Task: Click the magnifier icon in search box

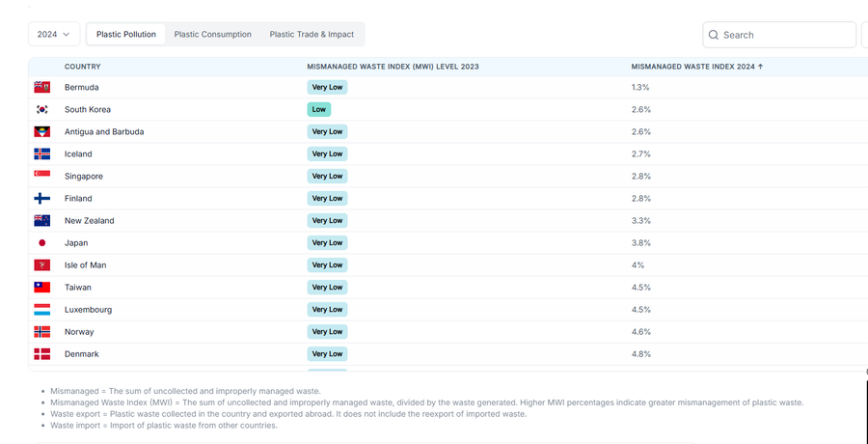Action: [714, 35]
